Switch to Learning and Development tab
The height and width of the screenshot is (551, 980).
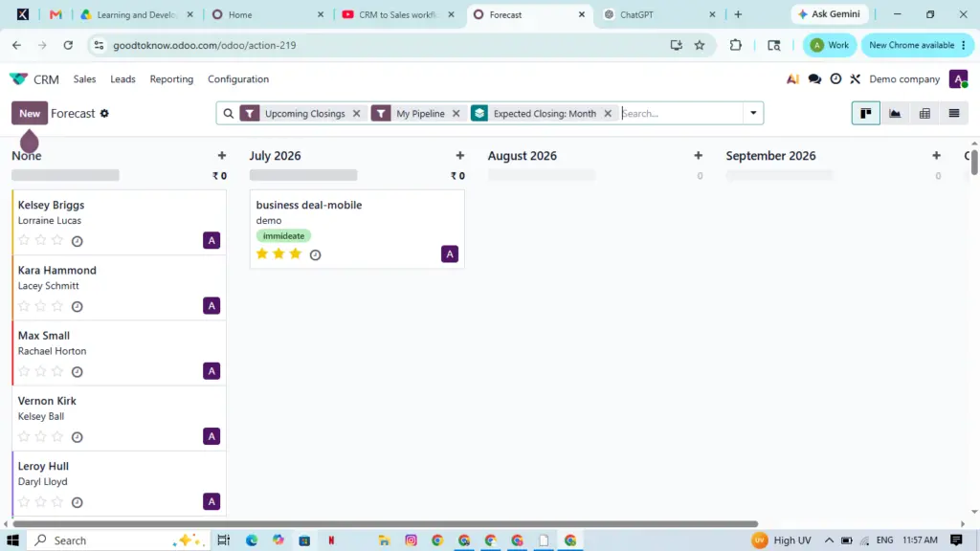coord(137,14)
